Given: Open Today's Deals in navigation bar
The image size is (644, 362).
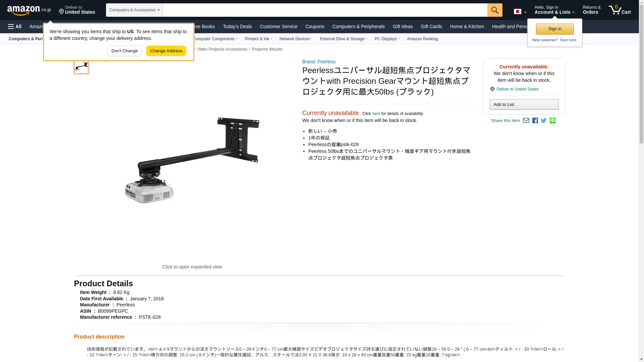Looking at the screenshot, I should coord(237,26).
